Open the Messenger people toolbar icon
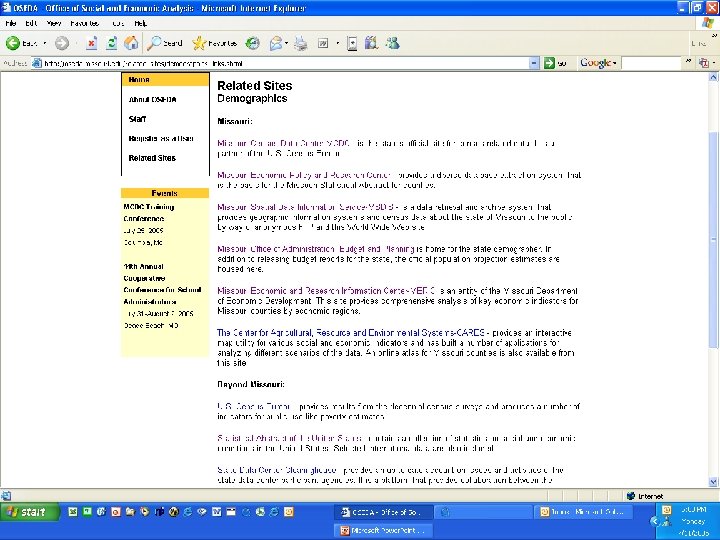 (x=393, y=43)
